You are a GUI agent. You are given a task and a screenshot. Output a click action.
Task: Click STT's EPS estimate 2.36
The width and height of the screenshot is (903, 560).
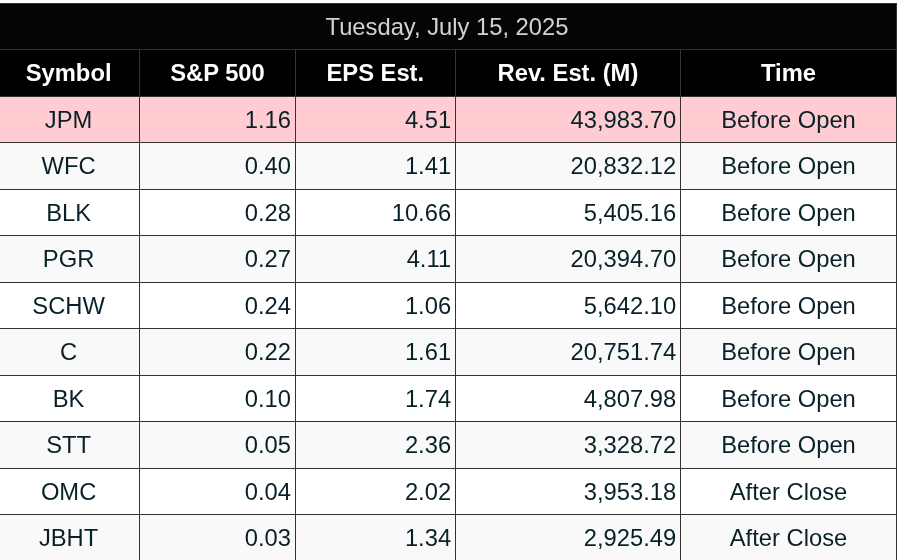click(428, 445)
